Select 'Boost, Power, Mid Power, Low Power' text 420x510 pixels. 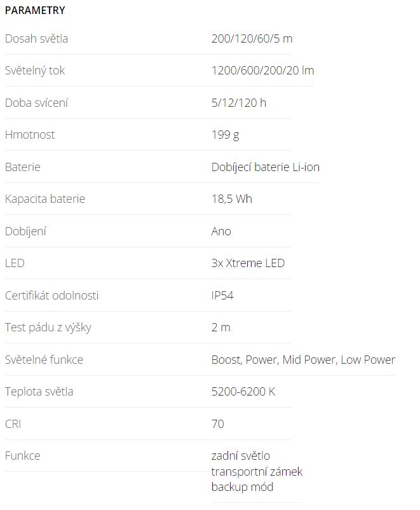(303, 360)
